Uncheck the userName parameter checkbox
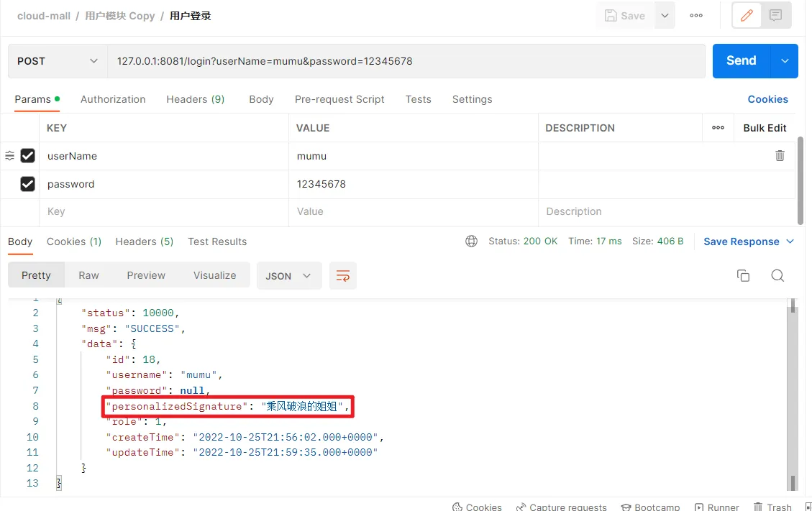Screen dimensions: 812x511 (28, 156)
